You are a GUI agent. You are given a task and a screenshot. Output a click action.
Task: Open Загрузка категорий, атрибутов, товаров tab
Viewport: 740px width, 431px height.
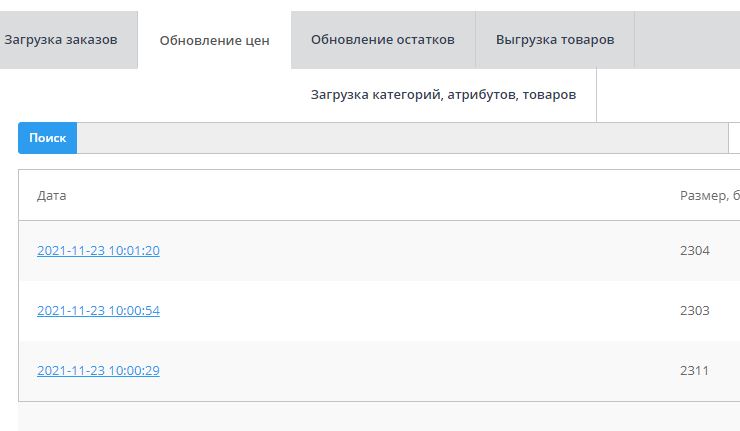(x=443, y=95)
